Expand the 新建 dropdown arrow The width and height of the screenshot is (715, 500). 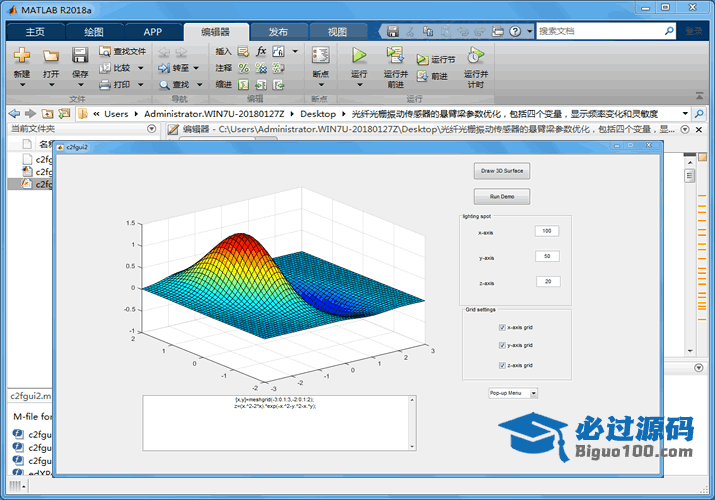[22, 85]
